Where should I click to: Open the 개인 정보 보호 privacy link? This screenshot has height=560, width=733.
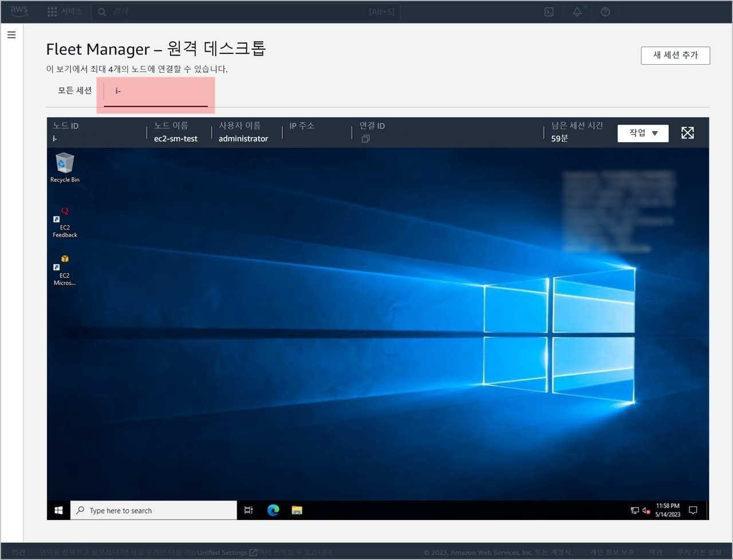pos(612,552)
